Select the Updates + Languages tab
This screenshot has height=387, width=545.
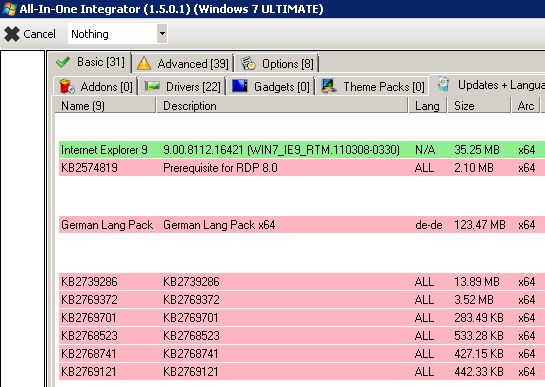488,85
